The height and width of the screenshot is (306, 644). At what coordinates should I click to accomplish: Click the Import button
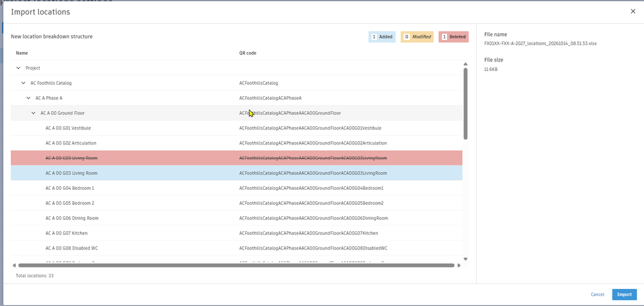click(625, 295)
